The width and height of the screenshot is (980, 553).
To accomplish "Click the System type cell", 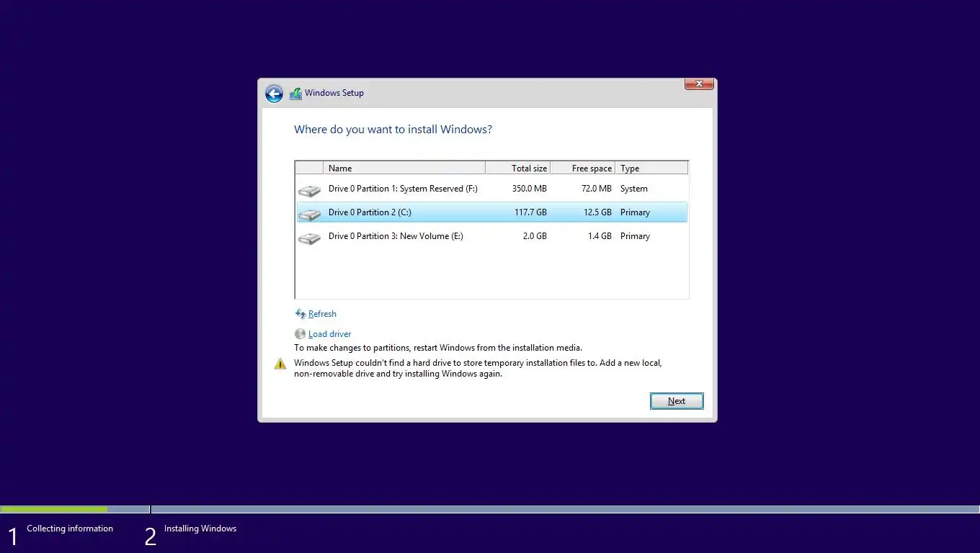I will click(x=634, y=189).
